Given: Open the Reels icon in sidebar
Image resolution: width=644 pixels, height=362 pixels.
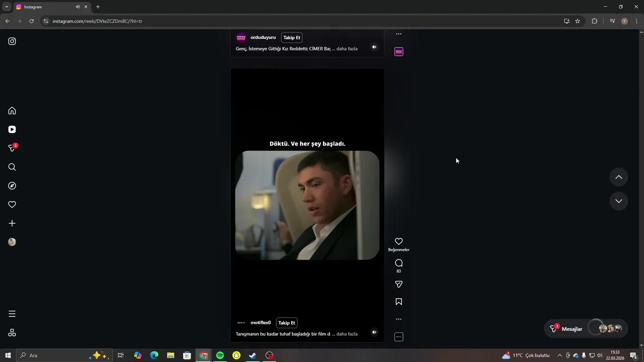Looking at the screenshot, I should [12, 129].
